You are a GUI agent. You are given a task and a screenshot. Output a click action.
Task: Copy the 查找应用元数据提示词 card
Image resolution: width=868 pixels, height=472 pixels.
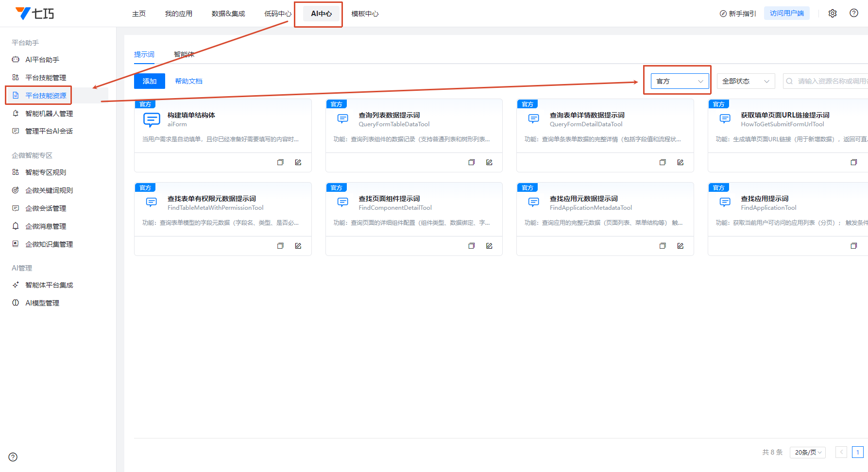click(x=663, y=246)
